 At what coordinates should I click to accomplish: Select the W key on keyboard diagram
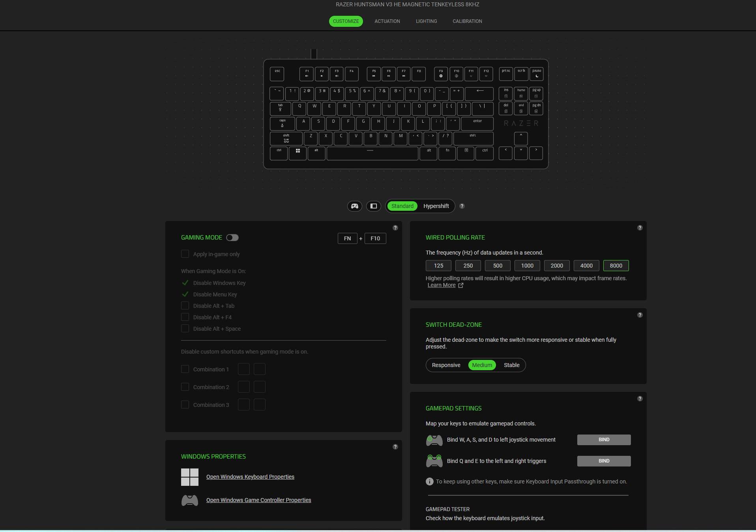click(314, 109)
